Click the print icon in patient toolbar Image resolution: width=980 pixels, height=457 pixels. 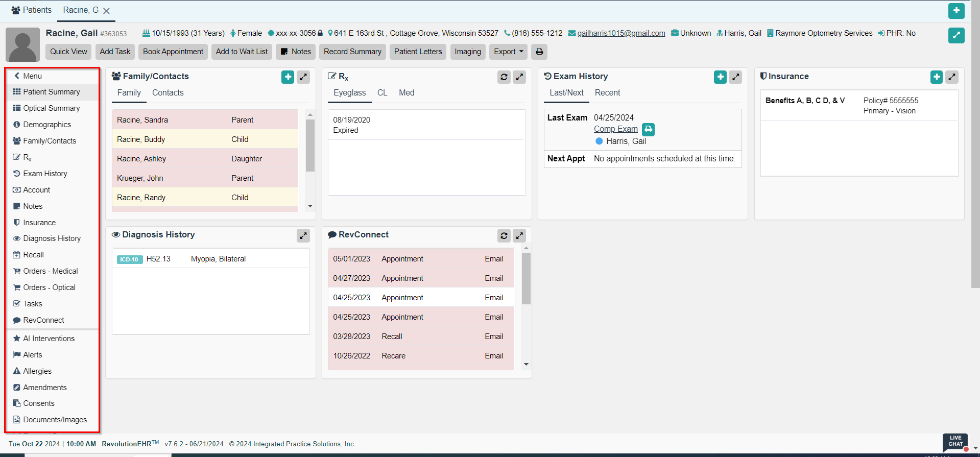539,52
